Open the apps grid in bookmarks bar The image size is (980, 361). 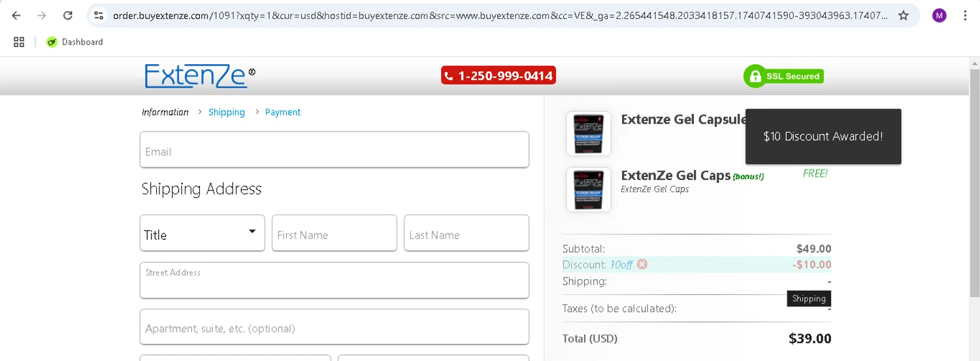[x=19, y=42]
